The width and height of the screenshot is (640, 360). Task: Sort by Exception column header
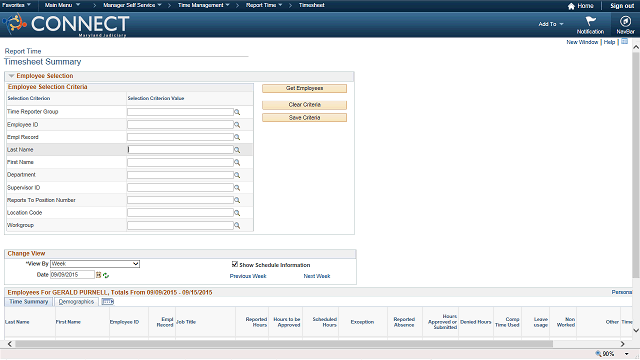(362, 322)
